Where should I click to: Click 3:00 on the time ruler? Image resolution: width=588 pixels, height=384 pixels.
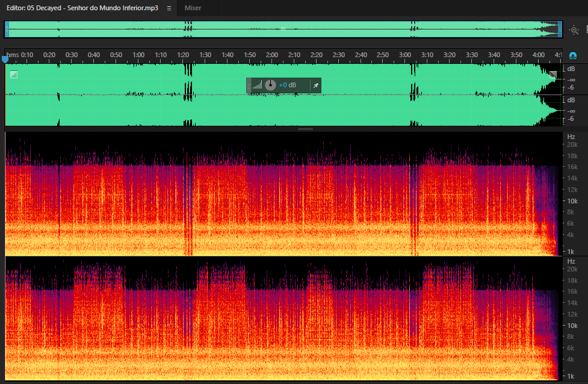point(405,55)
